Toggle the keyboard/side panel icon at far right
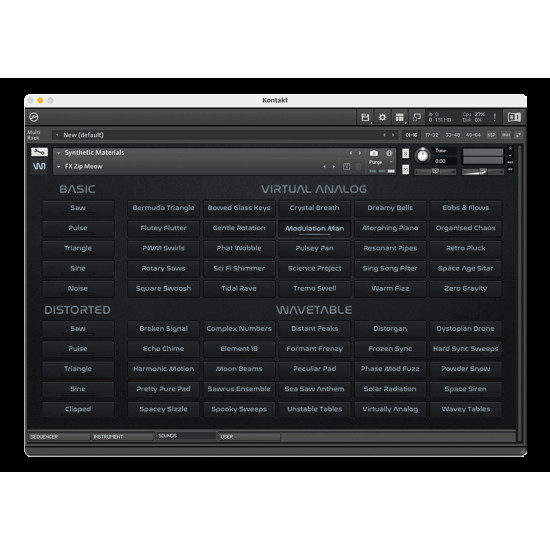This screenshot has height=550, width=550. (x=514, y=117)
